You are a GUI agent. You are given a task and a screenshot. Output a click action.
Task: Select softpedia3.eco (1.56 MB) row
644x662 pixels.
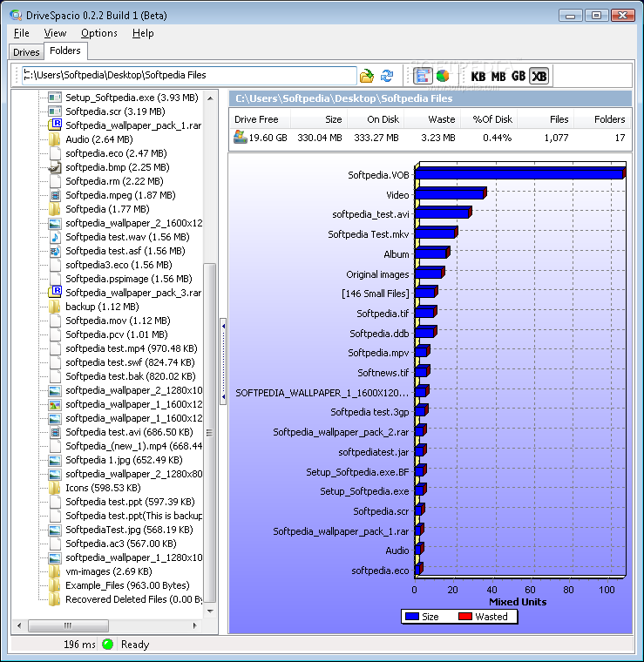(x=119, y=265)
